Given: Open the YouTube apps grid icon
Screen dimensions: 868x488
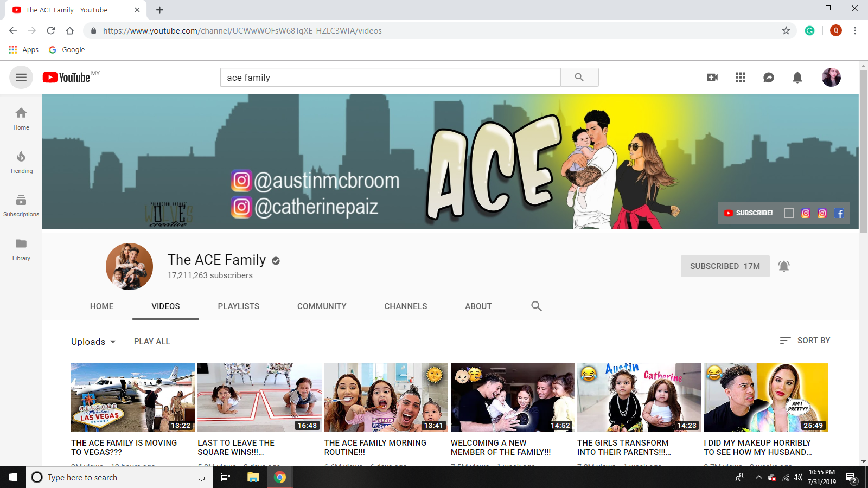Looking at the screenshot, I should (x=741, y=78).
